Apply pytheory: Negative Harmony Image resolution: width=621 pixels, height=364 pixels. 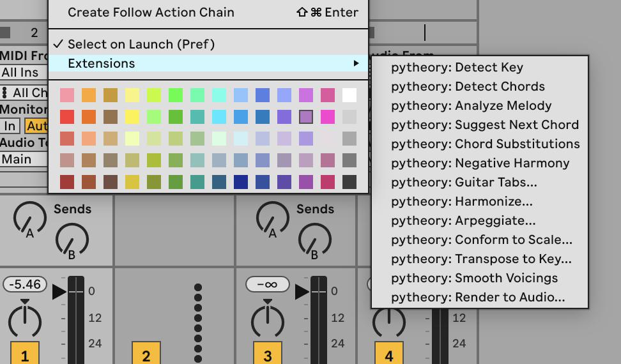click(480, 163)
